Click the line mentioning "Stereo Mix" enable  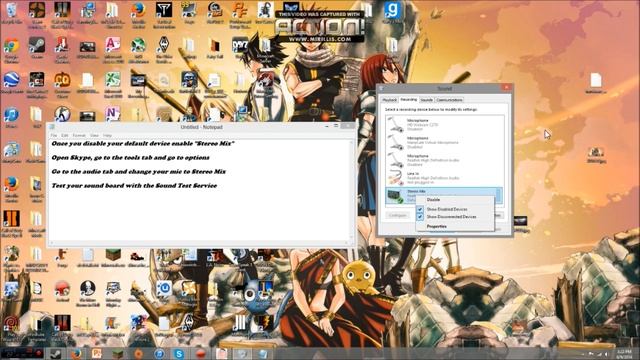pyautogui.click(x=143, y=144)
